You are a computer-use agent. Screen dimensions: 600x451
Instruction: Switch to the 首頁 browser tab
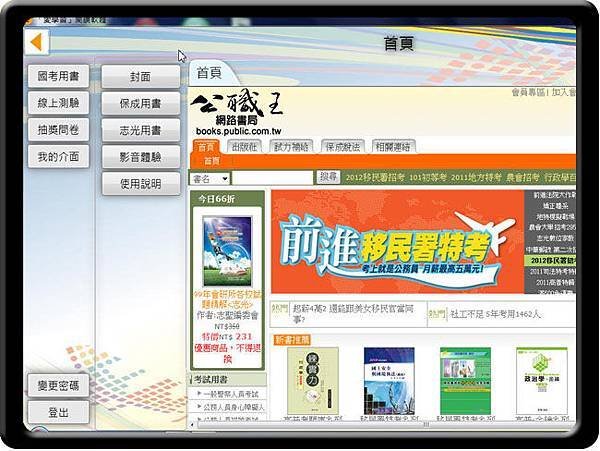point(210,73)
